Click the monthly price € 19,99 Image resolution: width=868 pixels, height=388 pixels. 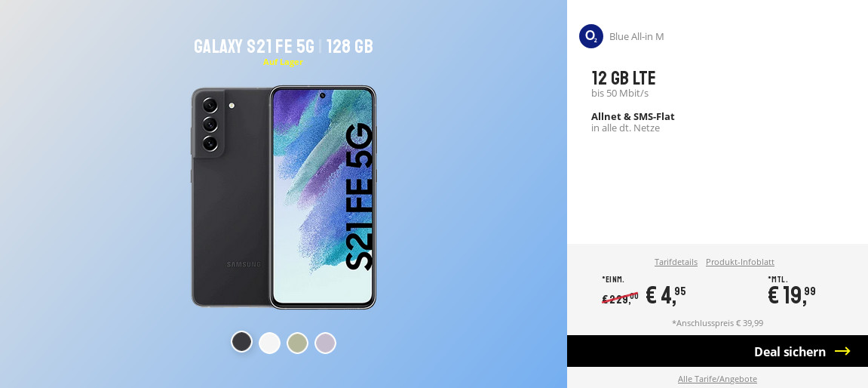792,295
